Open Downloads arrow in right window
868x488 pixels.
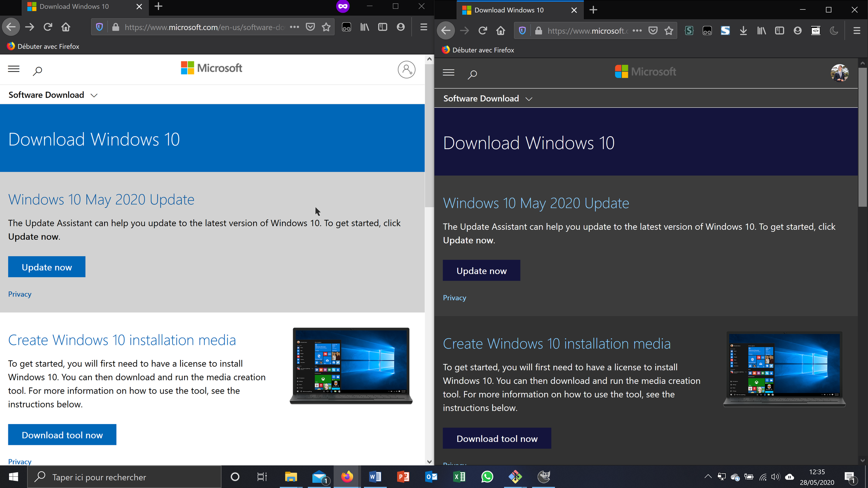click(x=743, y=31)
